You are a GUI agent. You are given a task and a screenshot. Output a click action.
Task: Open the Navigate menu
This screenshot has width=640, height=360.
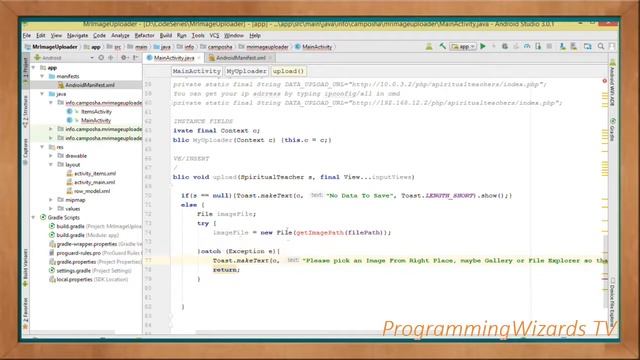click(x=78, y=36)
